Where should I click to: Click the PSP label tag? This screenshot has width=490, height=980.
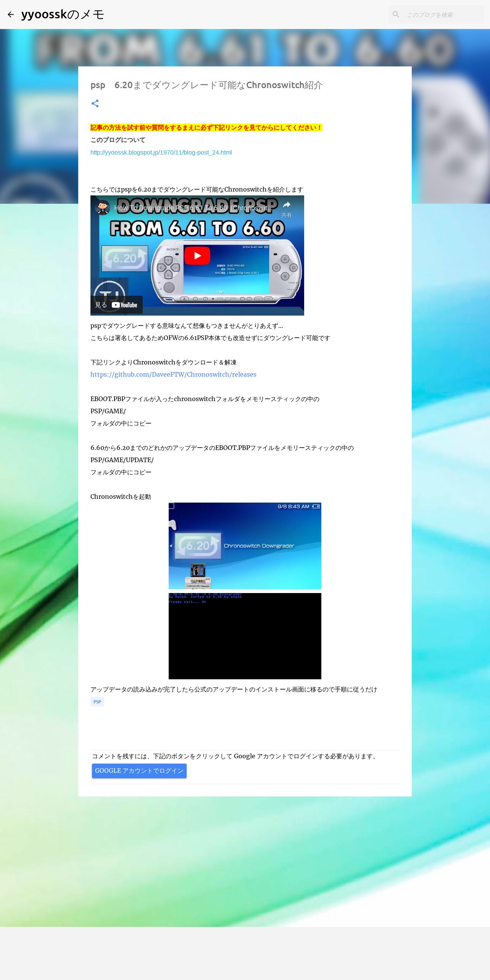coord(97,701)
